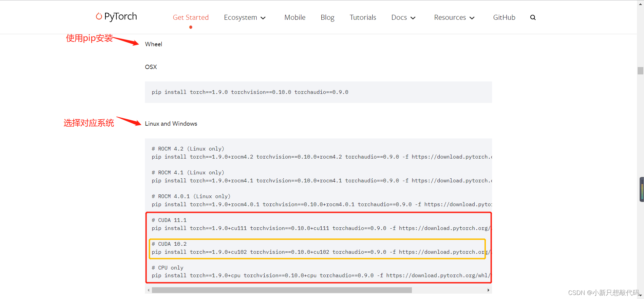
Task: Click the code block scroll-right arrow
Action: pyautogui.click(x=488, y=290)
